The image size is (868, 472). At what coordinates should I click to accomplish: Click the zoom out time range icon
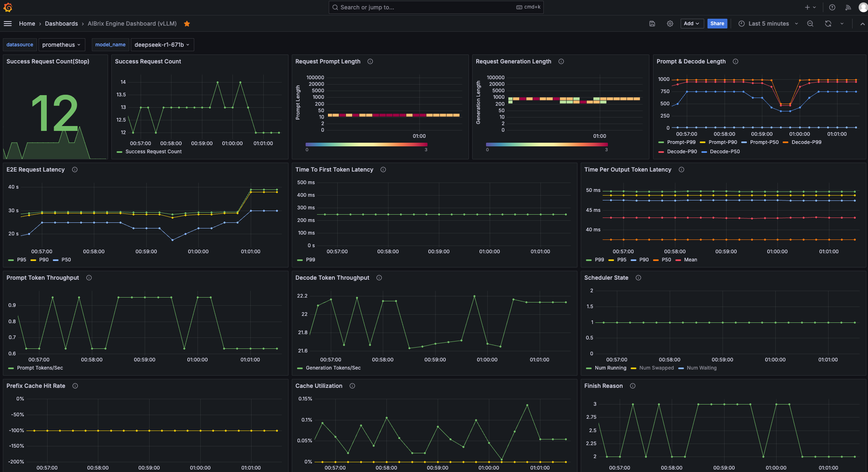pyautogui.click(x=810, y=24)
